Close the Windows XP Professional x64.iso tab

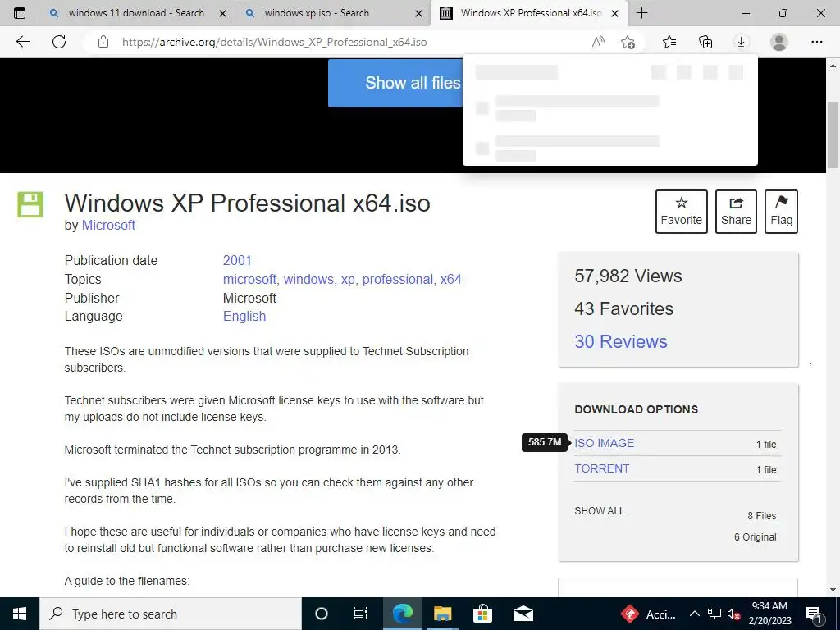(x=615, y=14)
